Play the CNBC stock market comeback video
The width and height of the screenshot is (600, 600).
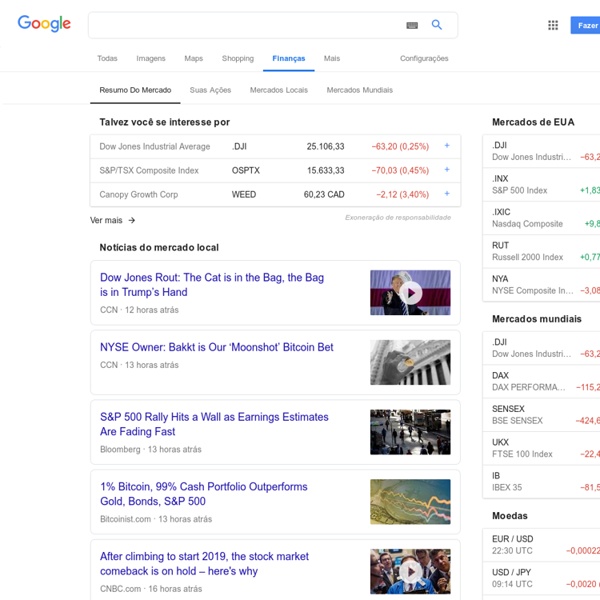click(x=411, y=572)
